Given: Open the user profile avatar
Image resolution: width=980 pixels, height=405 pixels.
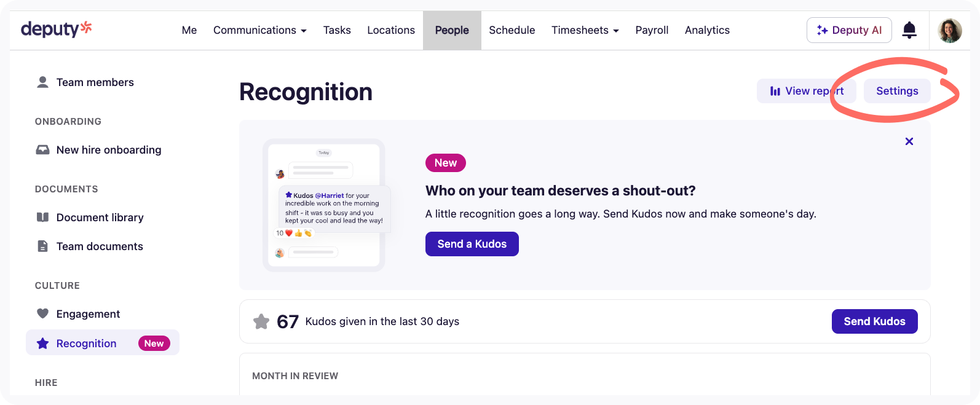Looking at the screenshot, I should point(949,30).
